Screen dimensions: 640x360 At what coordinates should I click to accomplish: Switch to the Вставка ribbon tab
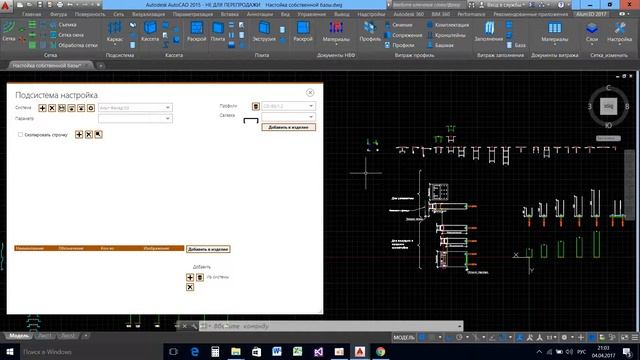[229, 14]
